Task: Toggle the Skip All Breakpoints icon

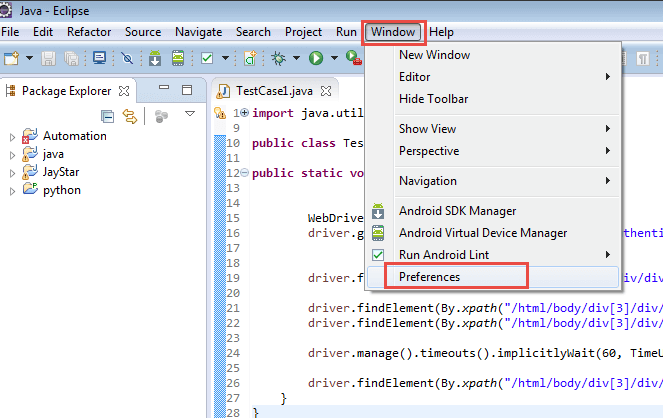Action: click(127, 58)
